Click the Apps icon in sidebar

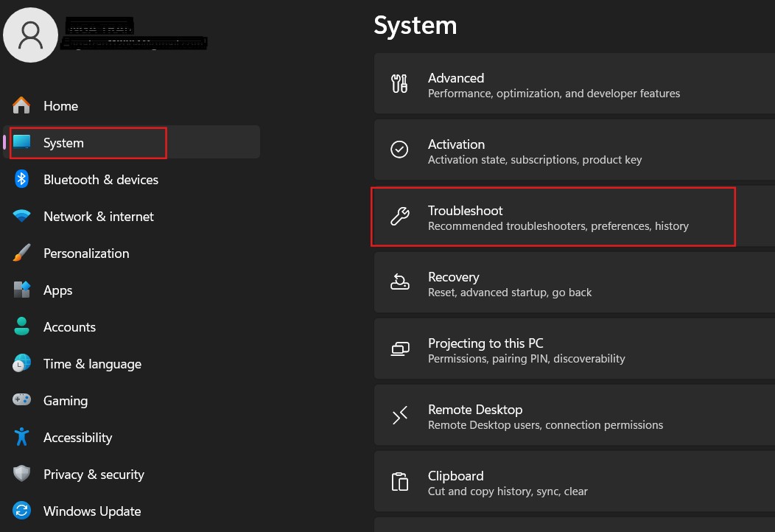tap(21, 290)
